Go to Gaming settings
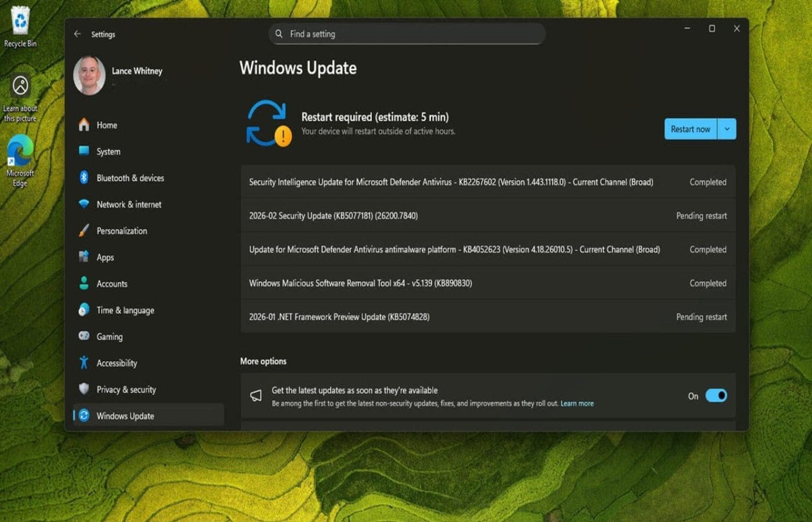The width and height of the screenshot is (812, 522). [148, 336]
